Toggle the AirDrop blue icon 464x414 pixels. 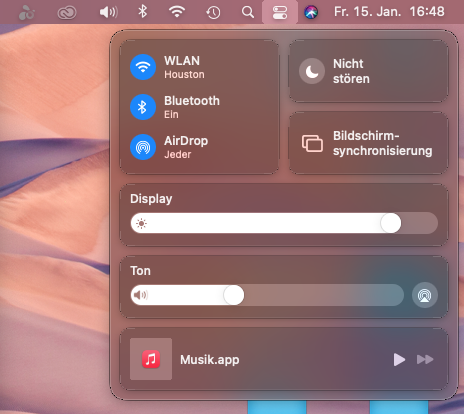pos(143,147)
